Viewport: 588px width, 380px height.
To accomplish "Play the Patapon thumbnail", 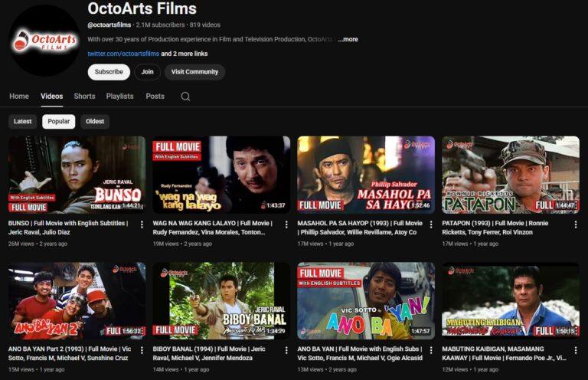I will 511,175.
